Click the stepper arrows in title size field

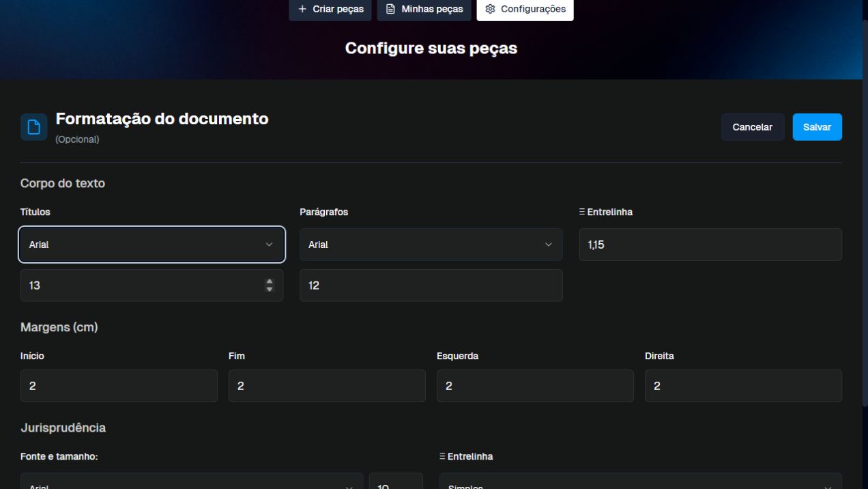(270, 285)
